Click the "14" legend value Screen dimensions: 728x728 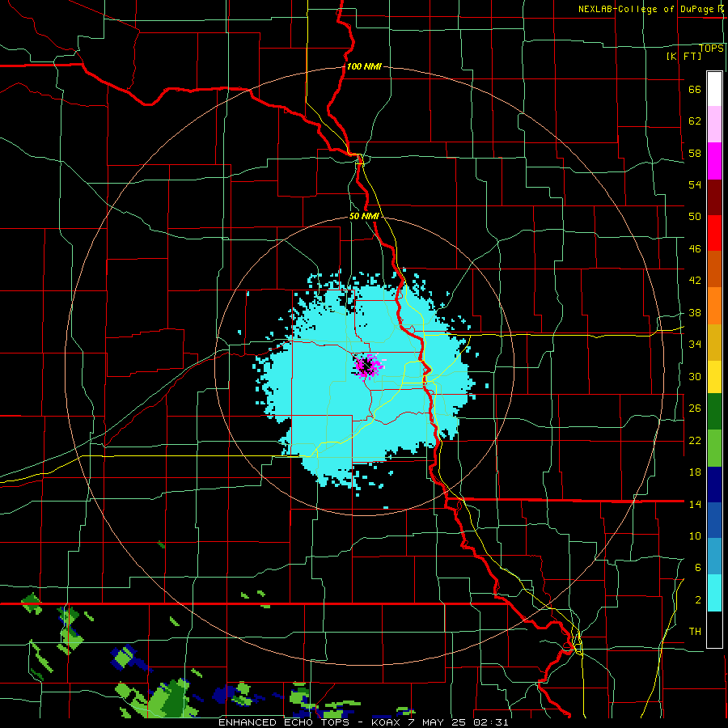pos(695,504)
